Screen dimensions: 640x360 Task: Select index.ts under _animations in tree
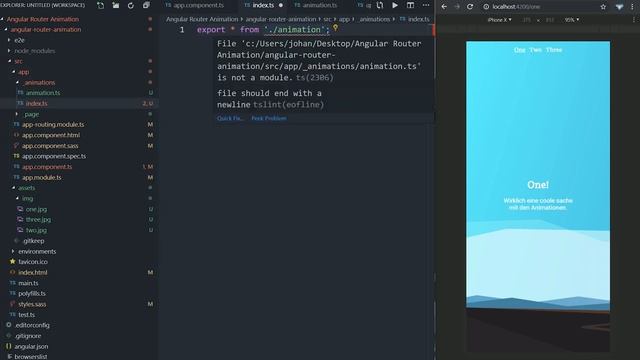point(36,103)
